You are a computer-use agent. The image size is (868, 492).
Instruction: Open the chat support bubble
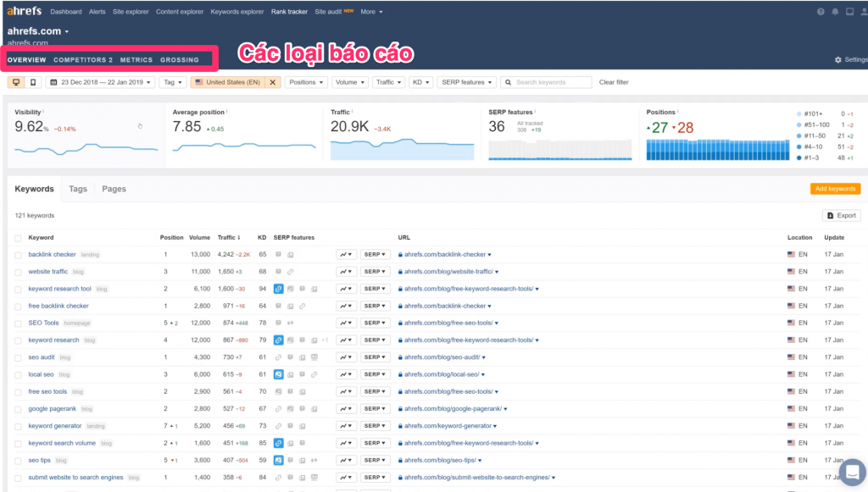pyautogui.click(x=853, y=472)
